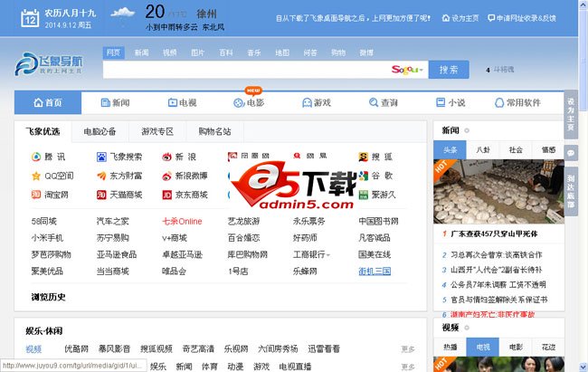Switch to the 电脑必备 tab

[100, 131]
